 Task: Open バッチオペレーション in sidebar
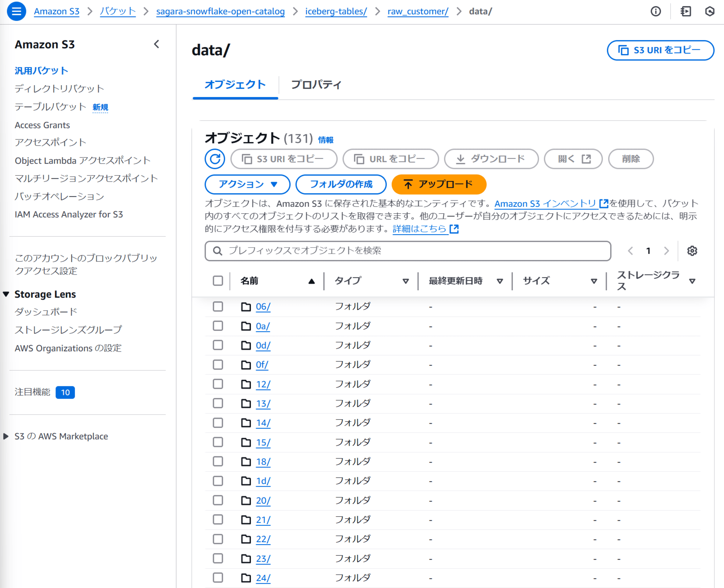[x=59, y=196]
